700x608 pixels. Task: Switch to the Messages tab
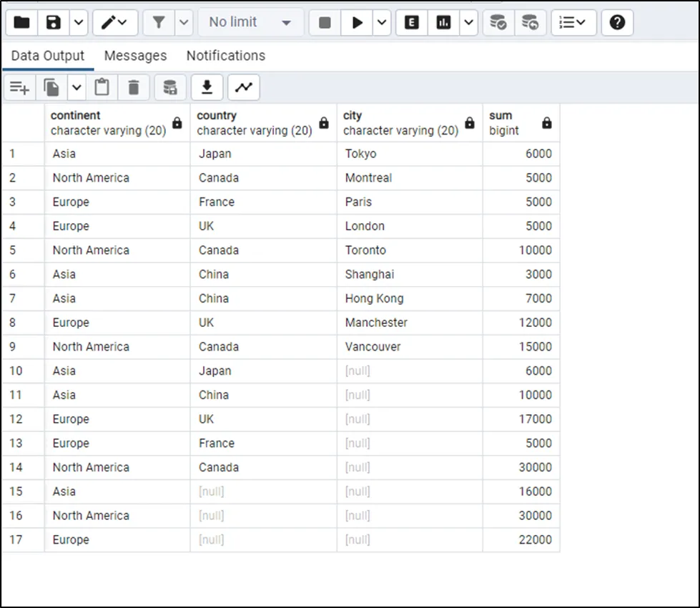(135, 56)
